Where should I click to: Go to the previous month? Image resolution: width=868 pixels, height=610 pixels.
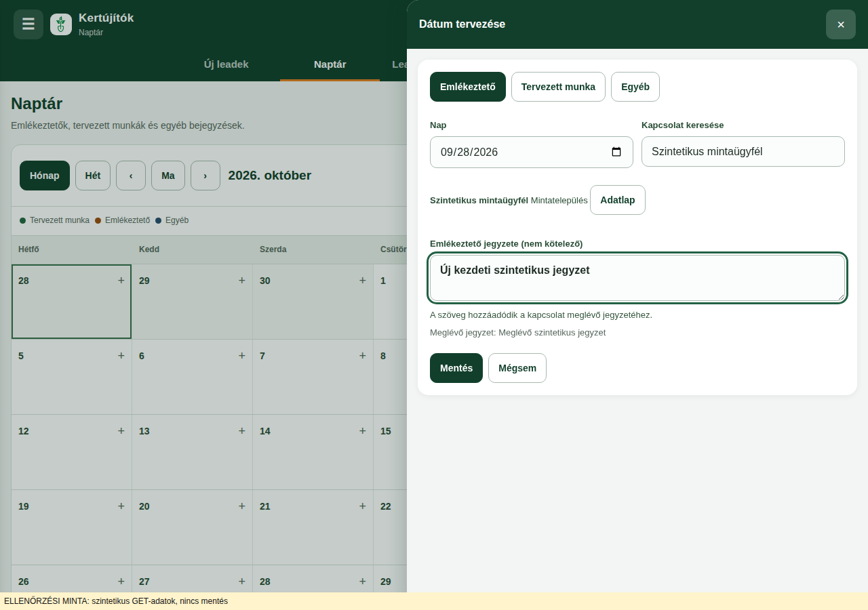click(131, 176)
